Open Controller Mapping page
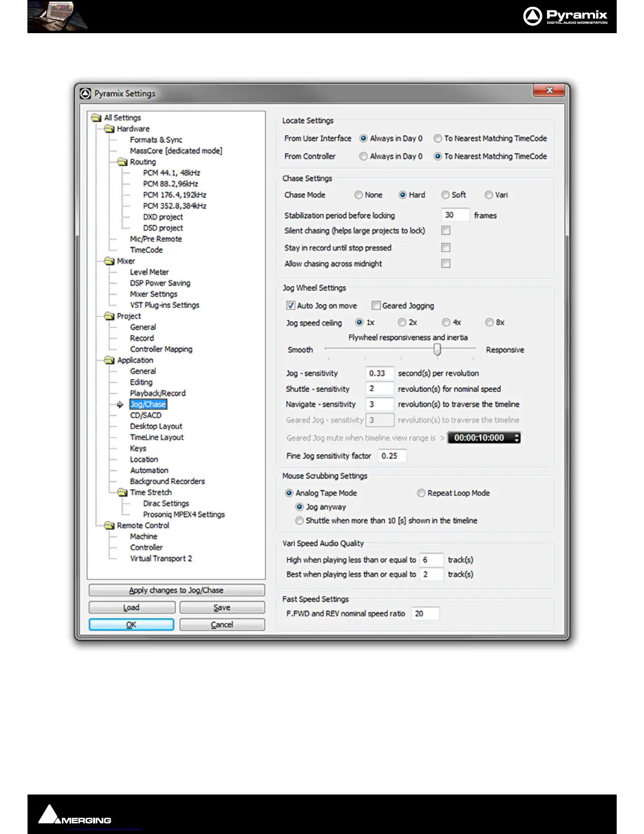Image resolution: width=644 pixels, height=834 pixels. (x=161, y=349)
